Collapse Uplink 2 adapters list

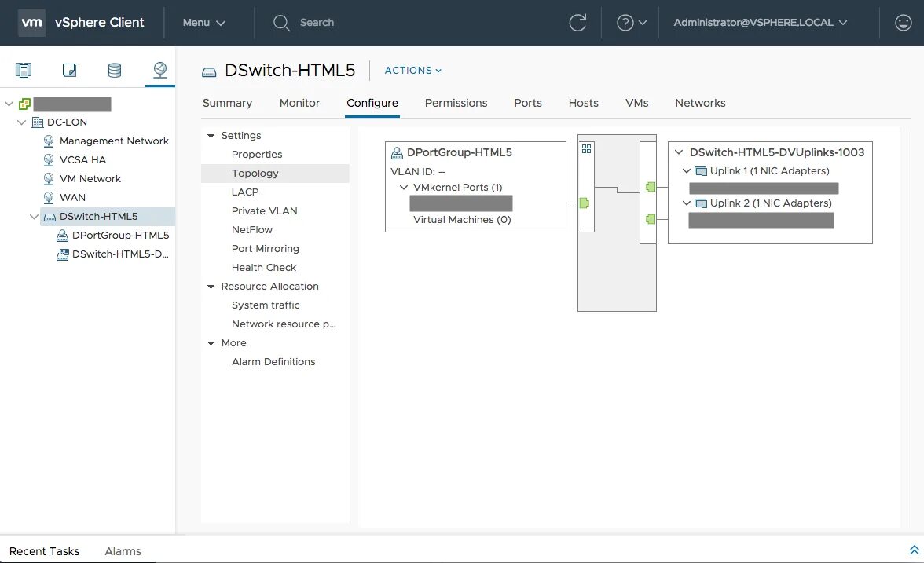point(686,203)
